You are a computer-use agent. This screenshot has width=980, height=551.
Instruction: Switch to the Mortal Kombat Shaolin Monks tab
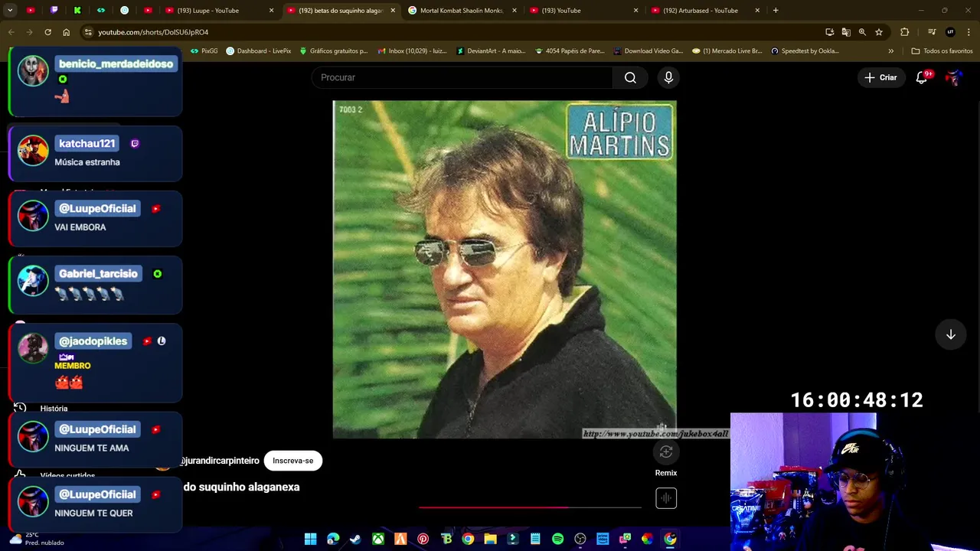point(462,11)
